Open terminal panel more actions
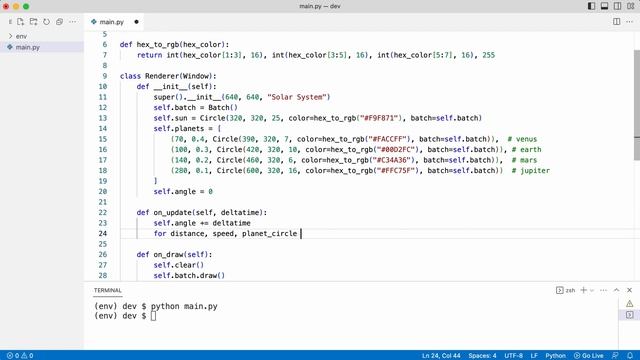Screen dimensions: 640x360 [x=604, y=290]
